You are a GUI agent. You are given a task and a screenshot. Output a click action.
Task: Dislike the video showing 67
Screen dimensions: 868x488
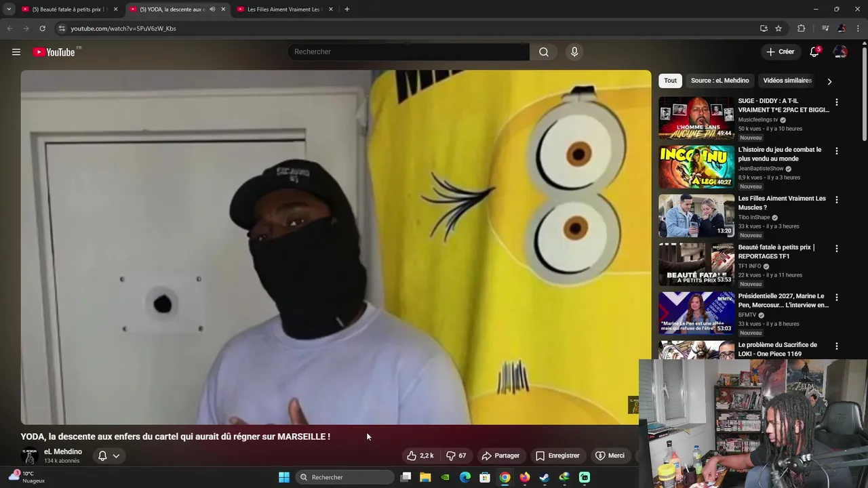[x=456, y=455]
